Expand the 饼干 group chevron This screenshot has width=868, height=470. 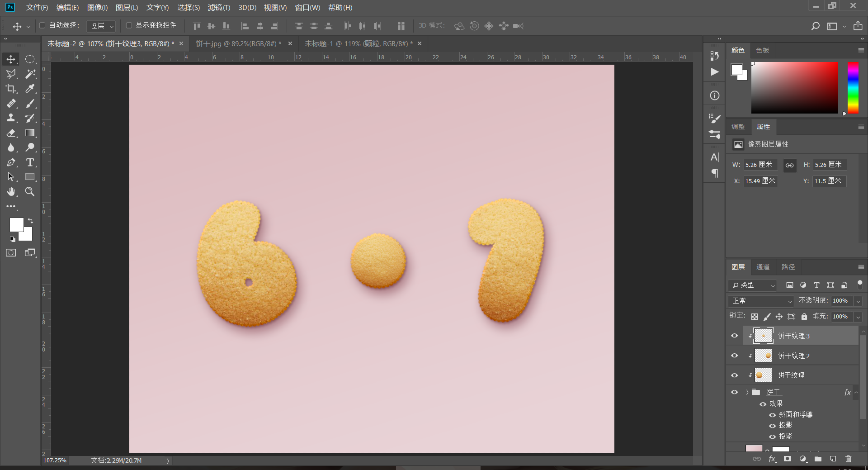(x=747, y=392)
